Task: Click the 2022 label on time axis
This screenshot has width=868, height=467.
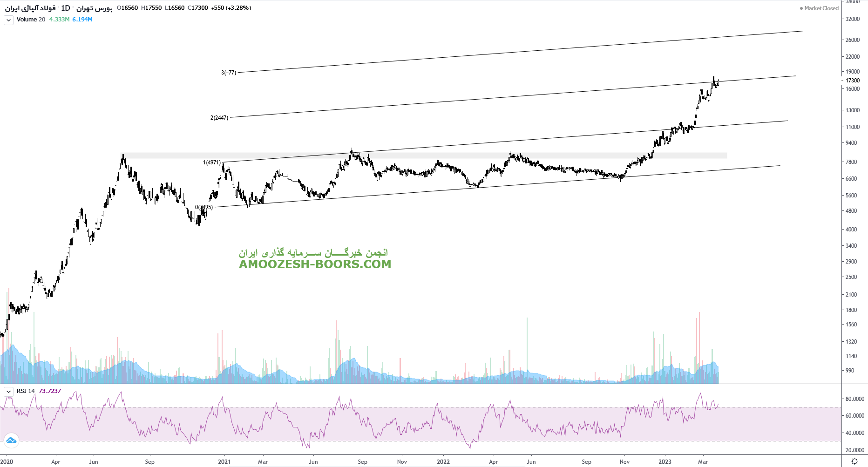Action: (x=443, y=462)
